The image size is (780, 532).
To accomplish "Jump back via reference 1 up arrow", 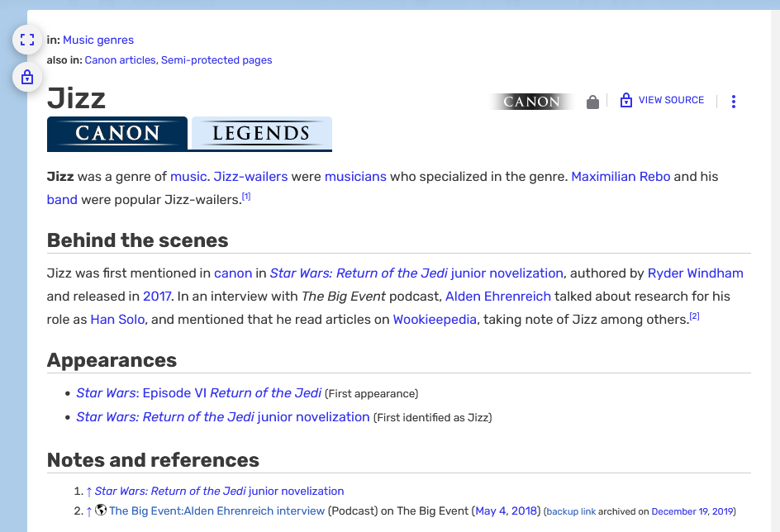I will click(88, 492).
